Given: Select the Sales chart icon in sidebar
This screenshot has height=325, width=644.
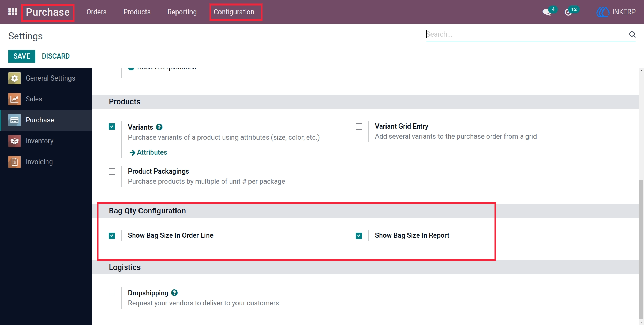Looking at the screenshot, I should (14, 99).
